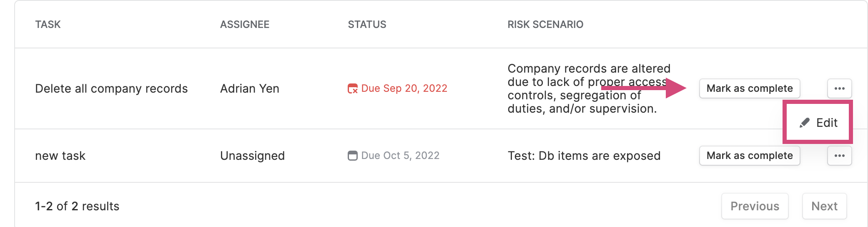Click the Test: Db items are exposed scenario
The width and height of the screenshot is (868, 227).
coord(584,156)
